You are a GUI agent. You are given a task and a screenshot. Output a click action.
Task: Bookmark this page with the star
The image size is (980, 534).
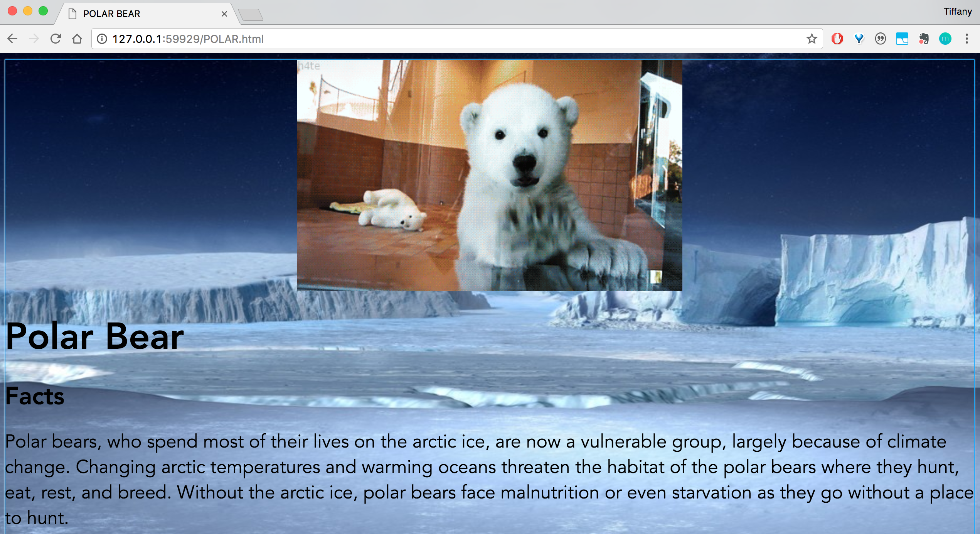click(x=812, y=39)
